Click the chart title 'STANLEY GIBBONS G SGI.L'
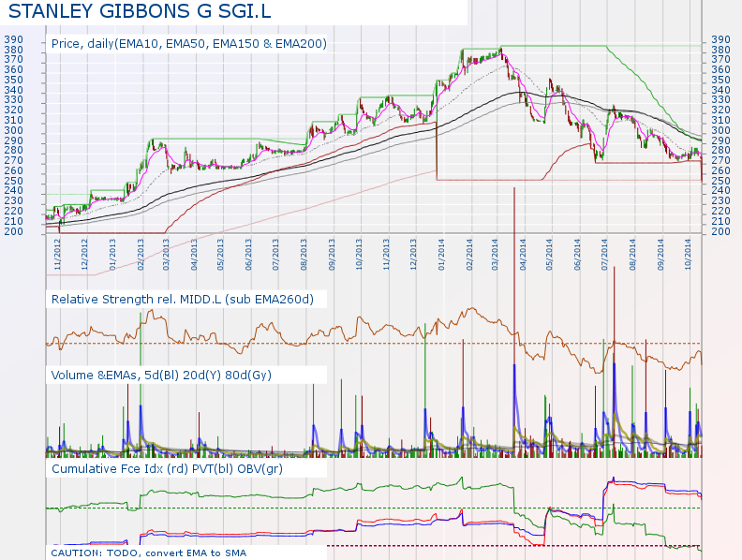Image resolution: width=742 pixels, height=560 pixels. pyautogui.click(x=141, y=10)
